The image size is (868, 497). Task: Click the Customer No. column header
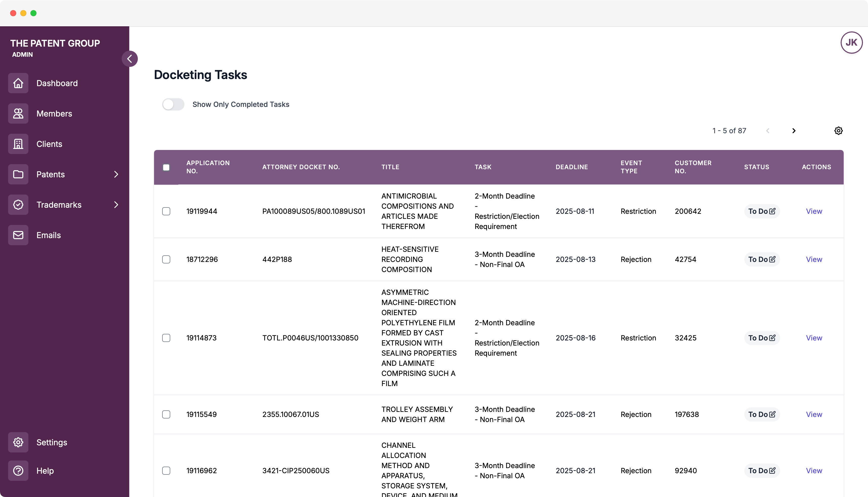click(693, 167)
